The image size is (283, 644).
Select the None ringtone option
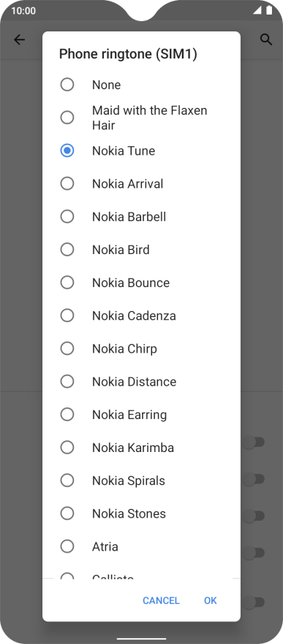142,85
